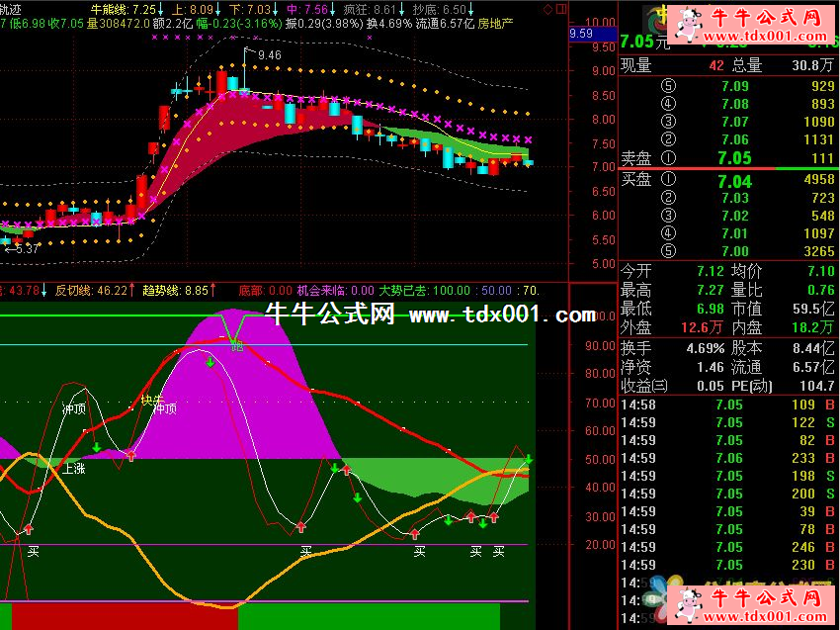Click the green 跑 marker at indicator peak

click(237, 346)
